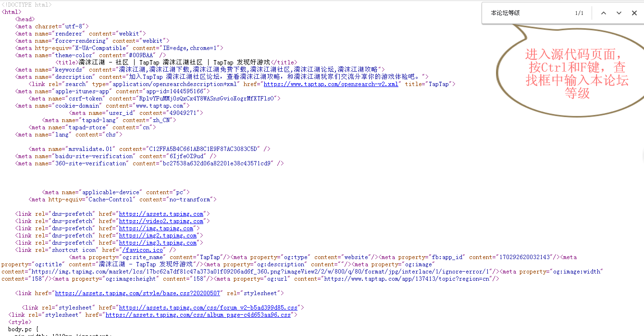Click the Cache-Control no-transform meta line

point(123,199)
